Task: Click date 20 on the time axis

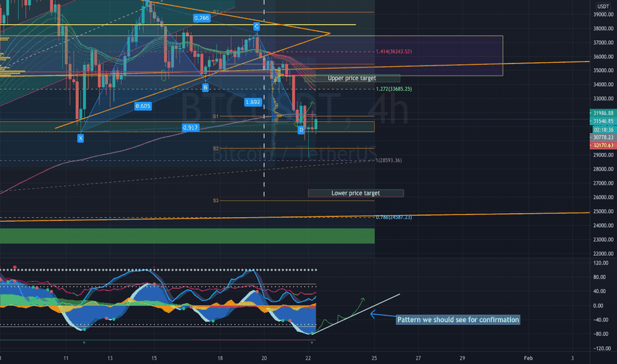Action: coord(264,358)
